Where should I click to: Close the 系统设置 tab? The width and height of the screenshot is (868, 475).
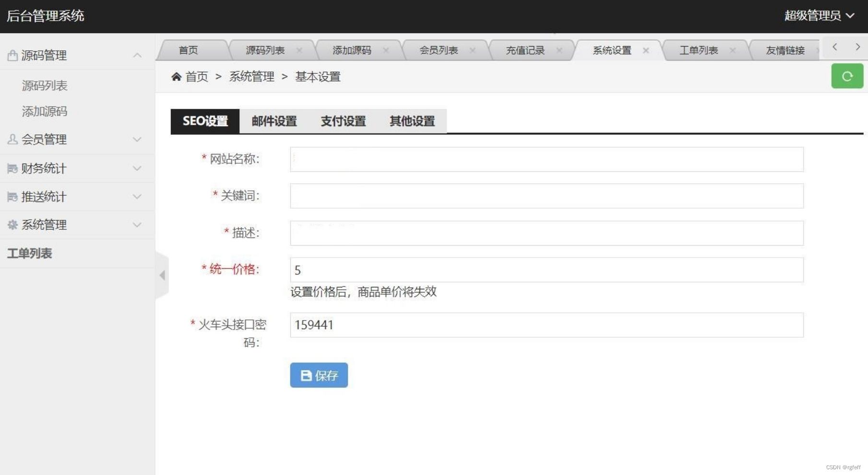click(646, 50)
